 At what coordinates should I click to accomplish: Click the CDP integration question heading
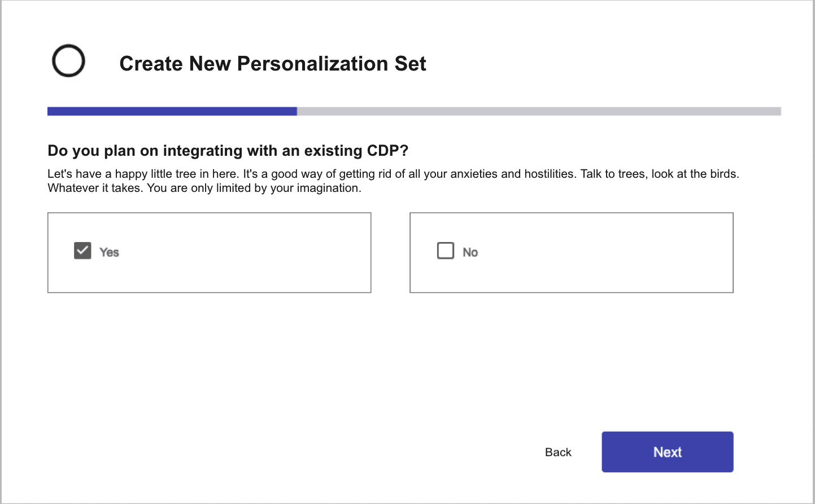pyautogui.click(x=228, y=151)
